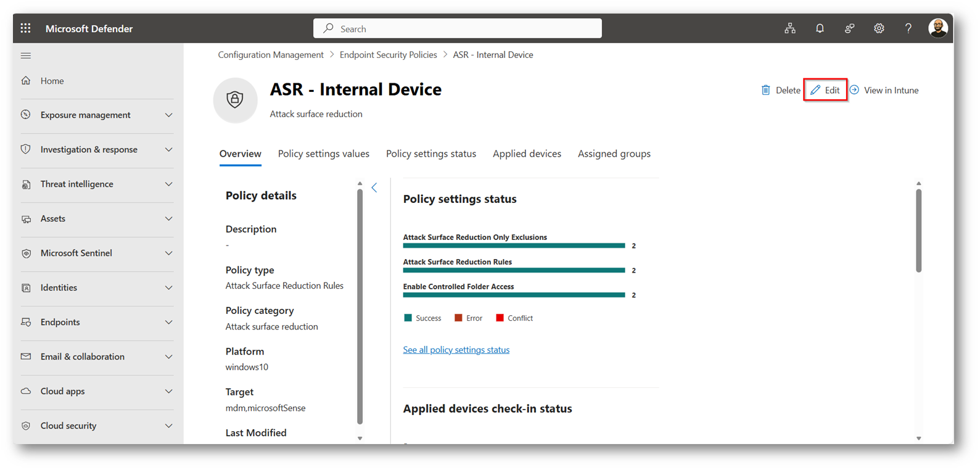Open the community feedback icon in header
The width and height of the screenshot is (980, 470).
(x=849, y=28)
